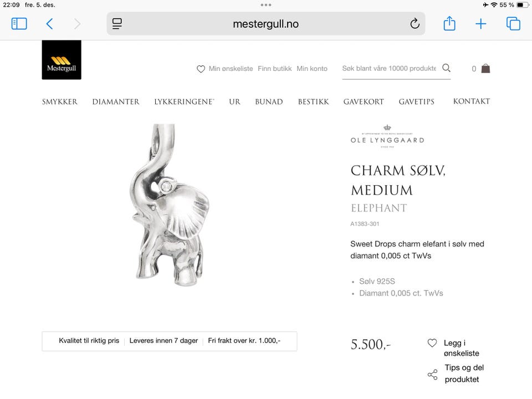532x399 pixels.
Task: Select the GAVEKORT menu item
Action: point(364,102)
